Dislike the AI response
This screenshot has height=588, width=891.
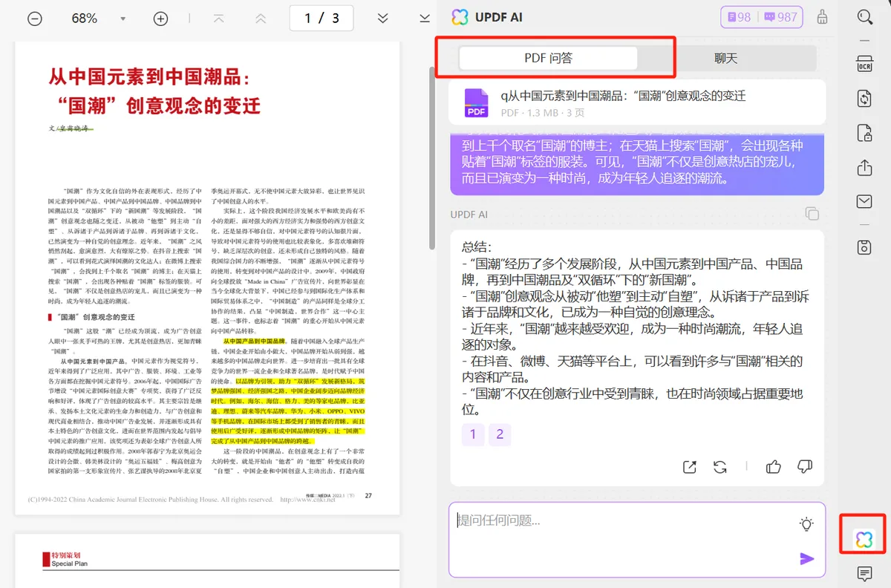pyautogui.click(x=804, y=467)
